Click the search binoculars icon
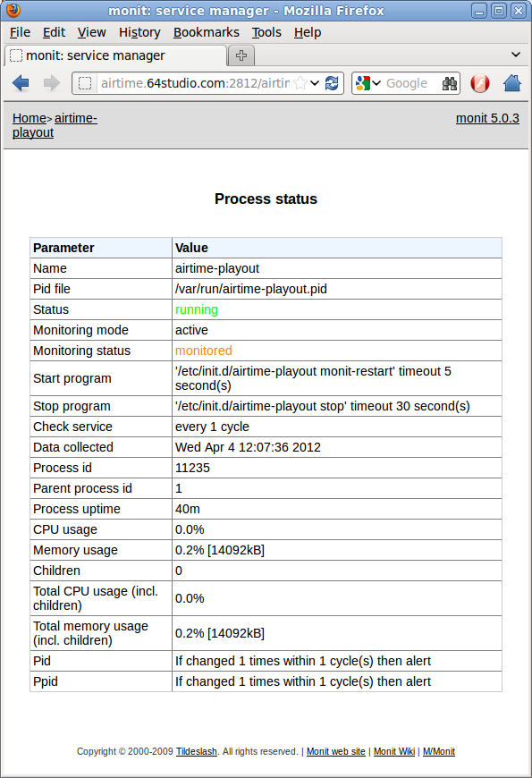 (x=450, y=83)
